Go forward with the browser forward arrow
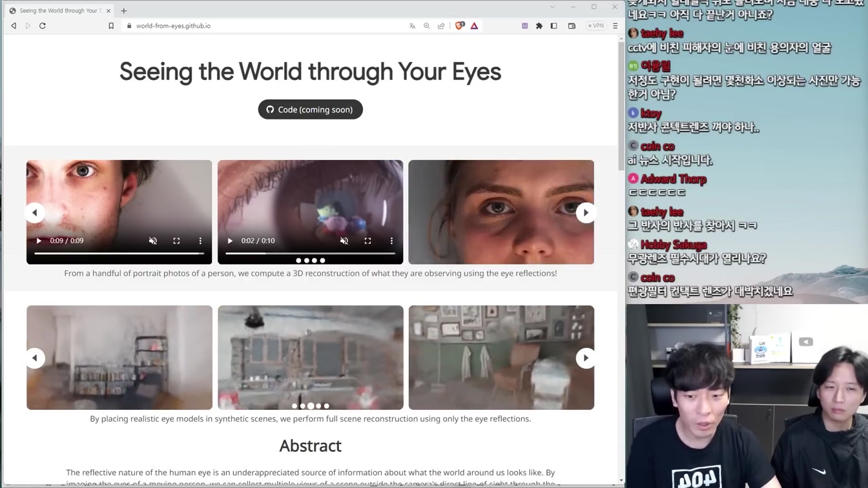Screen dimensions: 868x488 28,26
